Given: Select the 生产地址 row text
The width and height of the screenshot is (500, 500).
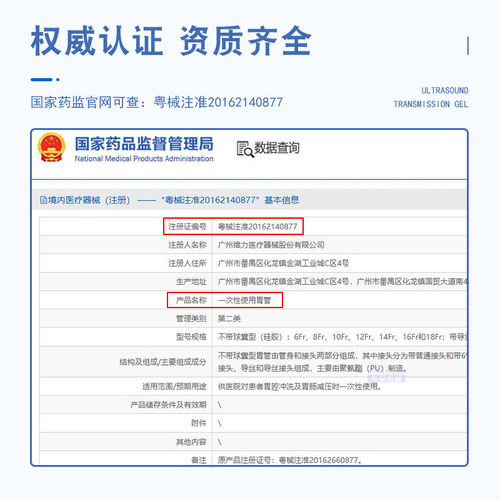Looking at the screenshot, I should point(342,282).
